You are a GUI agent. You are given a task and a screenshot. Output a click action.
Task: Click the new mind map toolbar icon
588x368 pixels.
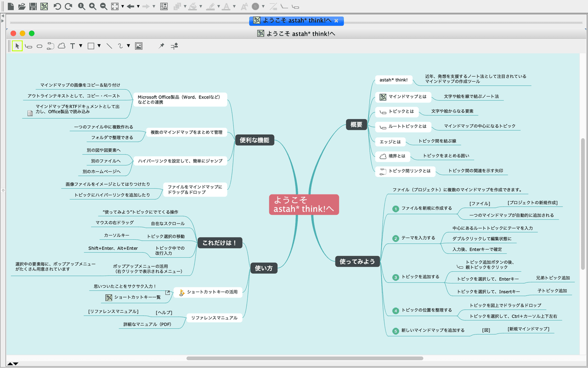tap(44, 6)
